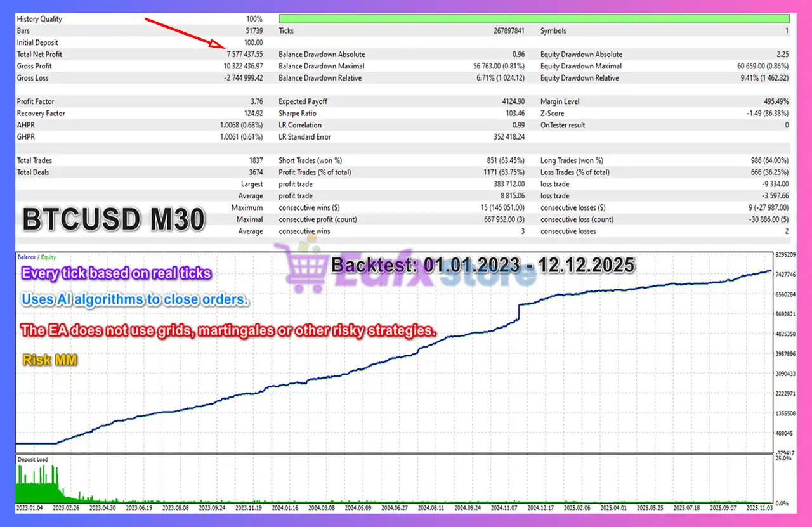812x527 pixels.
Task: Click the green History Quality progress bar
Action: tap(534, 18)
